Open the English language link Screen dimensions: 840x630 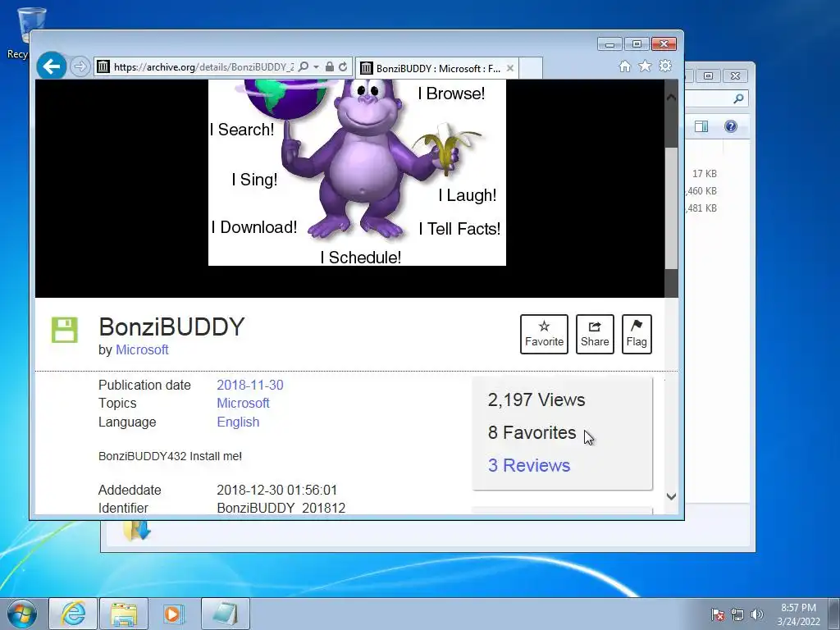click(x=238, y=422)
